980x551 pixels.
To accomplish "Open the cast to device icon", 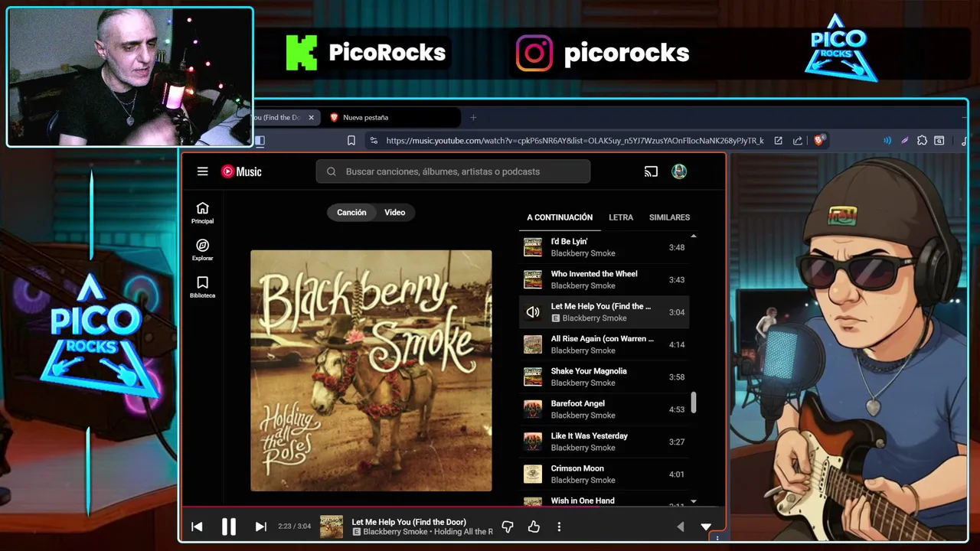I will click(x=651, y=171).
